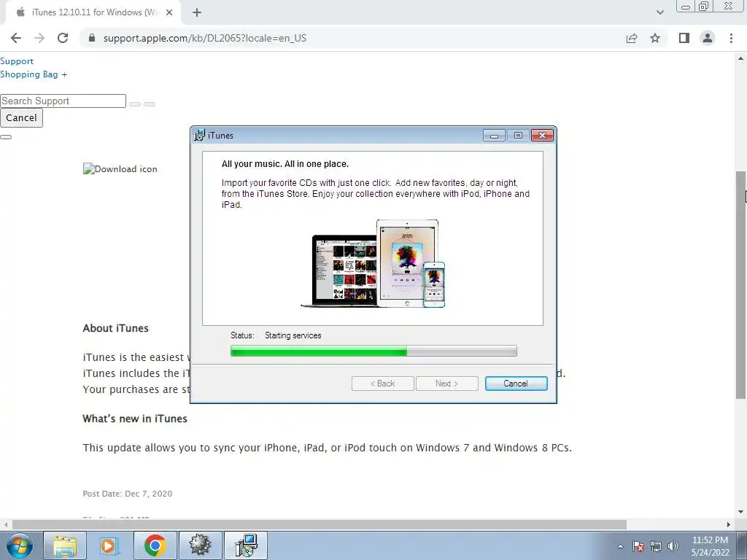Cancel the iTunes installer

[516, 384]
